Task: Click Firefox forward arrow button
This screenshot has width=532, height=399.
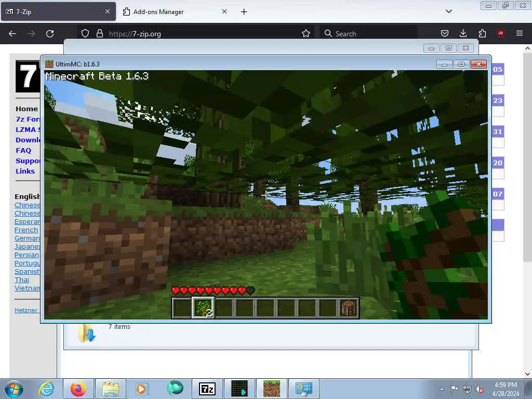Action: [31, 34]
